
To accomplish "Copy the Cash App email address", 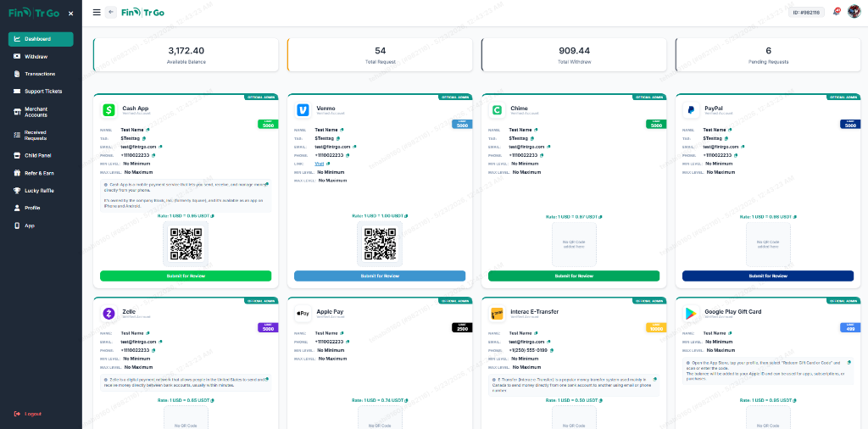I will click(x=160, y=147).
